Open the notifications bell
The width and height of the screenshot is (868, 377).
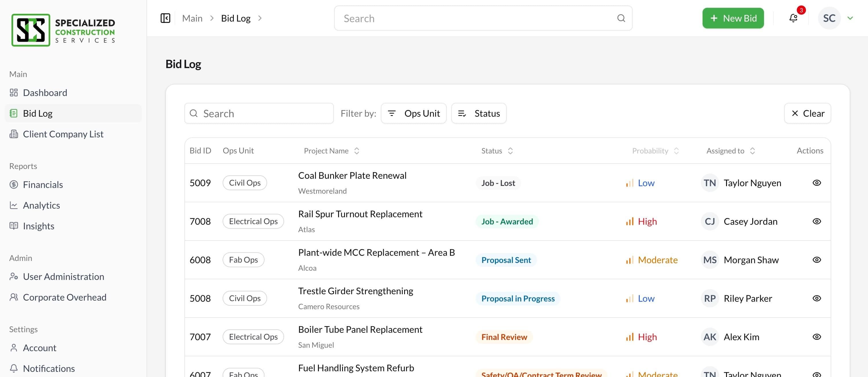coord(793,18)
